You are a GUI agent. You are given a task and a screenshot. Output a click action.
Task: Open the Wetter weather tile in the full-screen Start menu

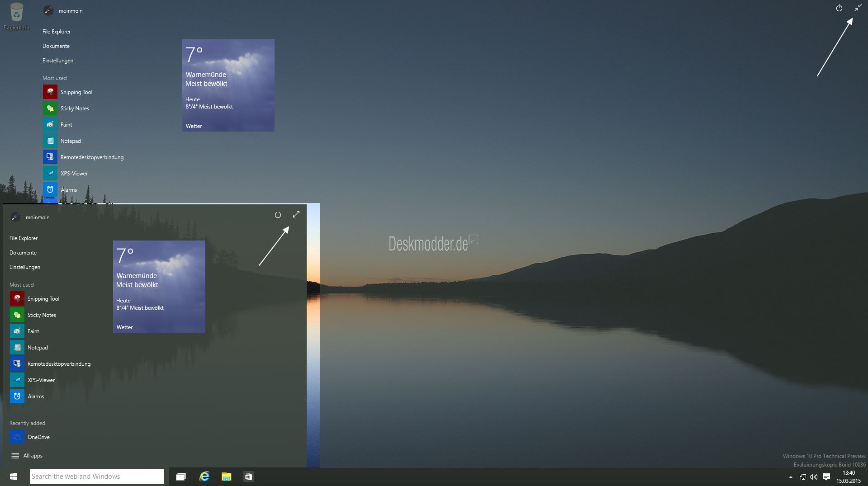(x=228, y=85)
